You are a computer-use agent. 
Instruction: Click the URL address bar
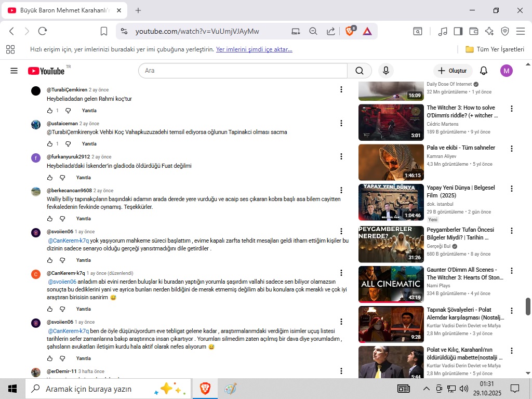click(x=197, y=31)
